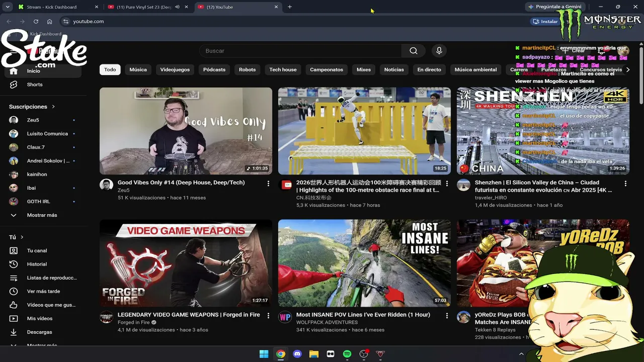The image size is (644, 362).
Task: Play the robot obstacle race video thumbnail
Action: (364, 131)
